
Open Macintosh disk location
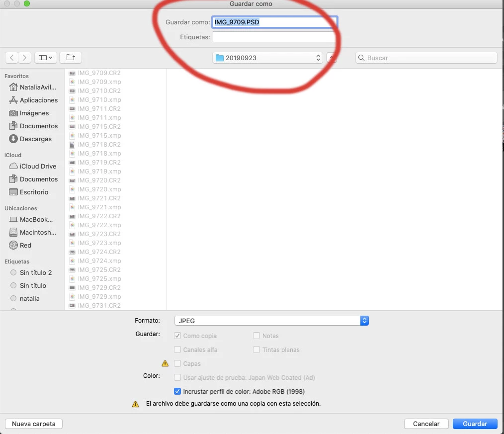click(x=32, y=232)
